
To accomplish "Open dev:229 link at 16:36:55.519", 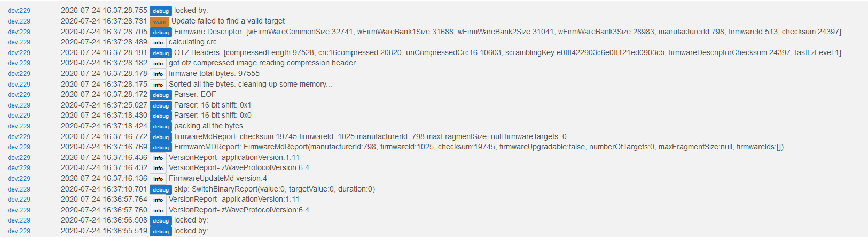I will [19, 231].
